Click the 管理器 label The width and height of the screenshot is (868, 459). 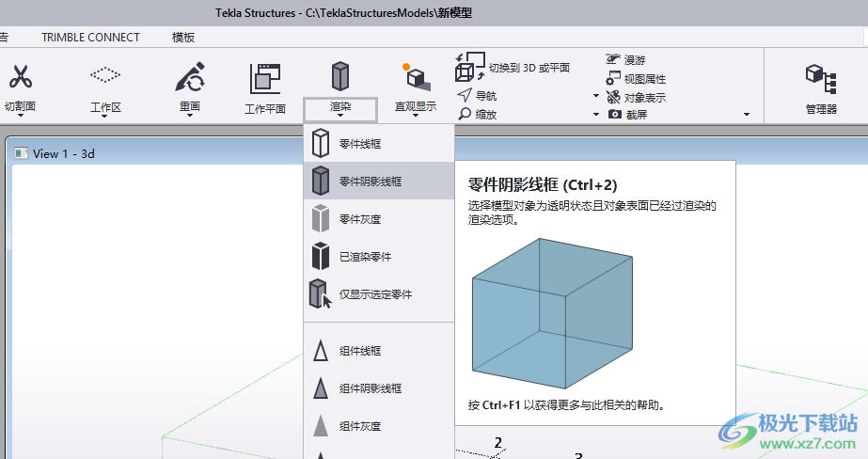tap(821, 109)
